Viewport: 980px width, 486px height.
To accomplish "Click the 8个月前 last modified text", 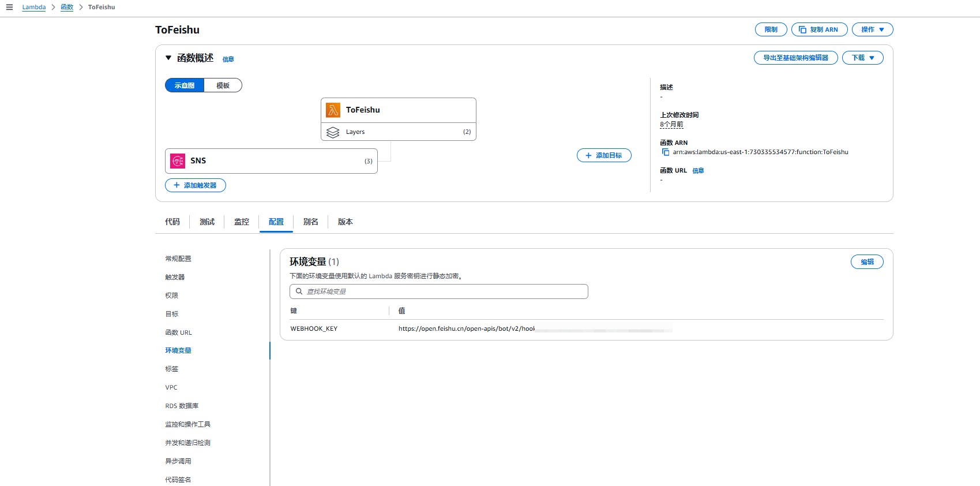I will [671, 125].
